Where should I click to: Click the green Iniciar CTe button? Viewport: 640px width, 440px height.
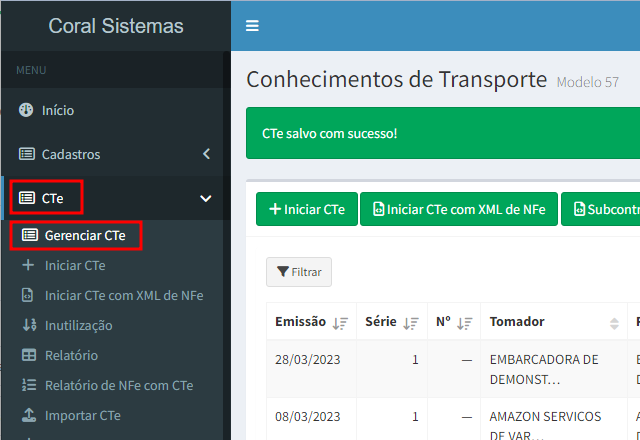(x=306, y=209)
